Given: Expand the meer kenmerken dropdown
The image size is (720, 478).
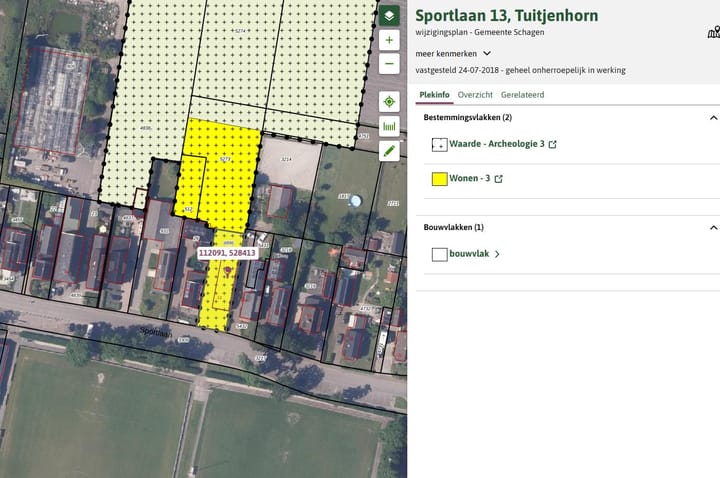Looking at the screenshot, I should click(x=487, y=53).
